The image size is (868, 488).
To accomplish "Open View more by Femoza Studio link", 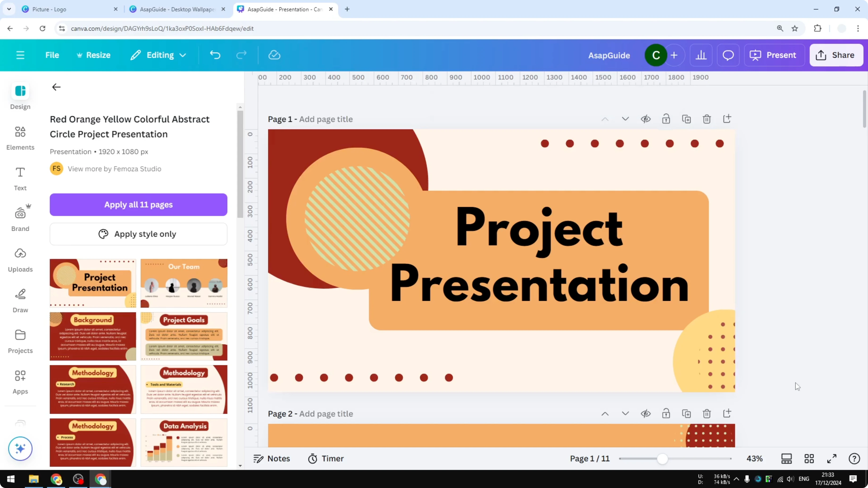I will click(115, 169).
